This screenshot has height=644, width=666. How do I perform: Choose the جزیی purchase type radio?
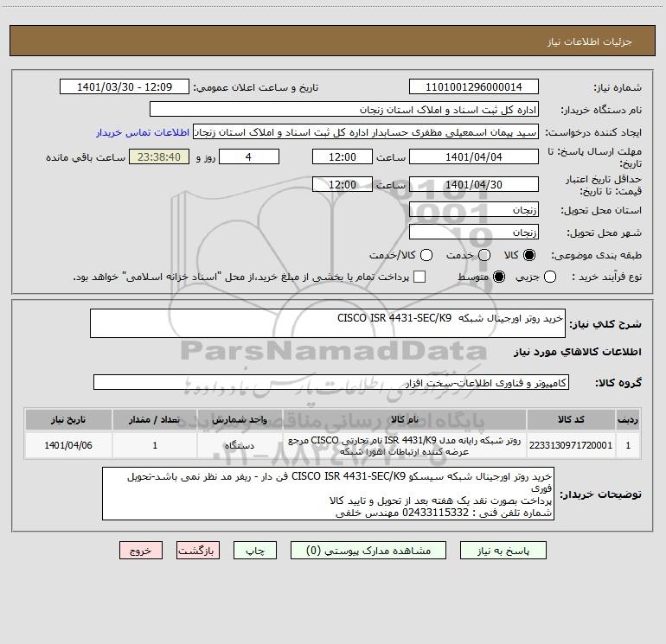pos(550,277)
